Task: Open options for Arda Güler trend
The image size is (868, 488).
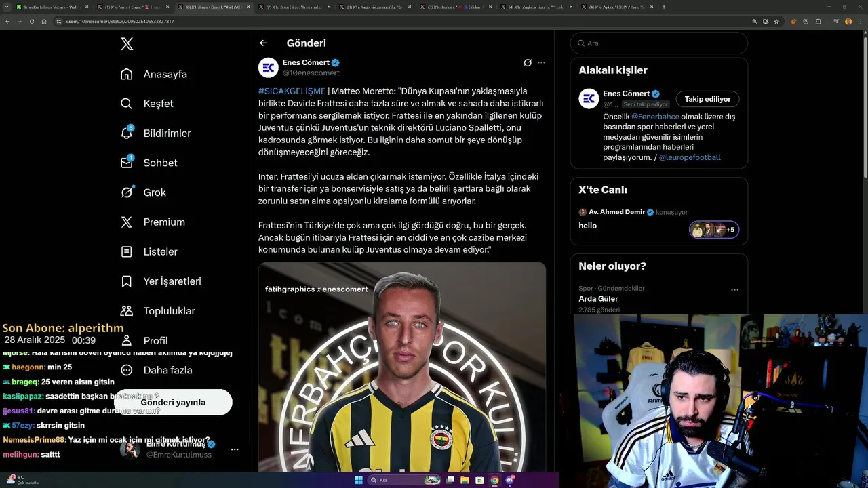Action: [x=734, y=289]
